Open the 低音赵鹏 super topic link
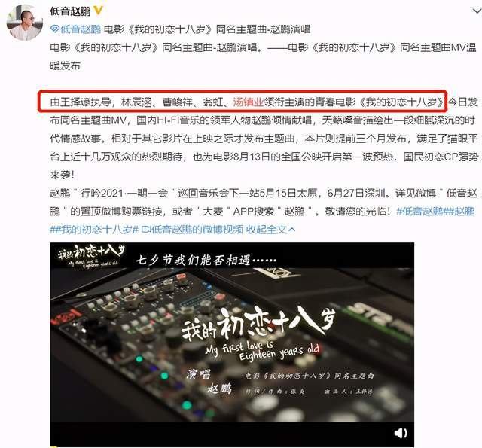The height and width of the screenshot is (448, 482). pos(81,29)
